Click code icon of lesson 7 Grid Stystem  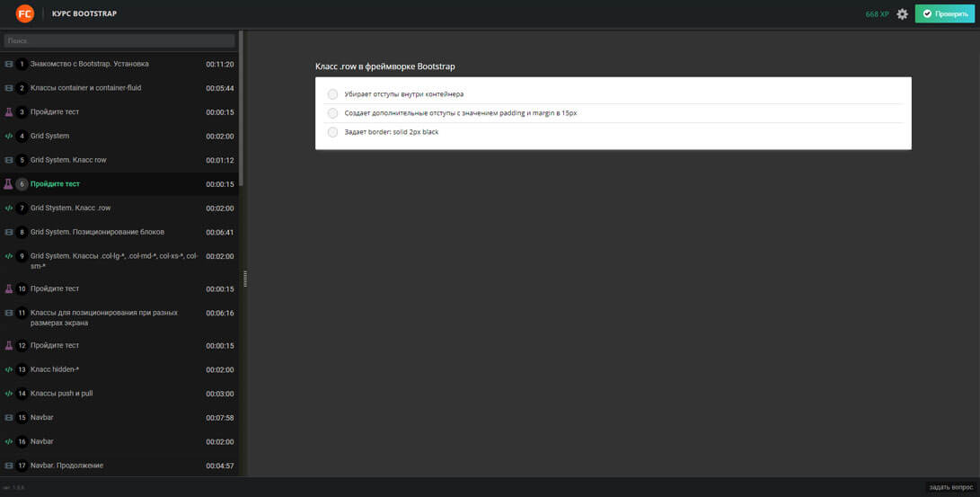point(9,209)
